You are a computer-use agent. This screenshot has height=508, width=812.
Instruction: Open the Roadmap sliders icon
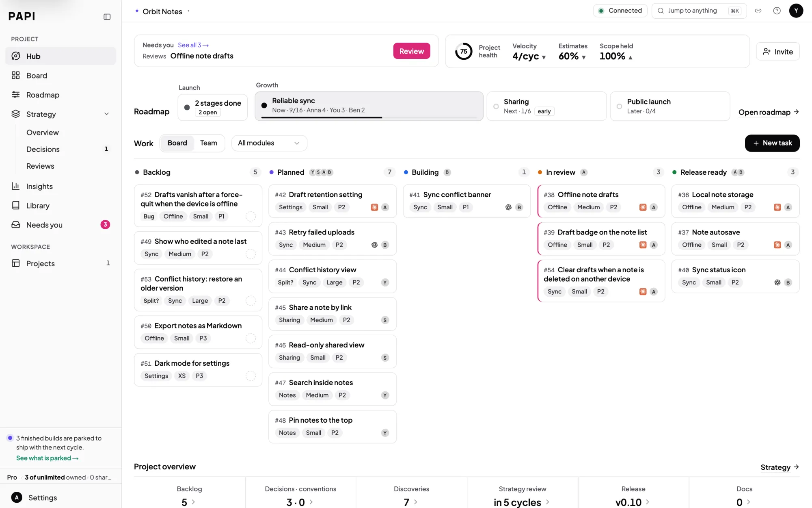(x=16, y=95)
